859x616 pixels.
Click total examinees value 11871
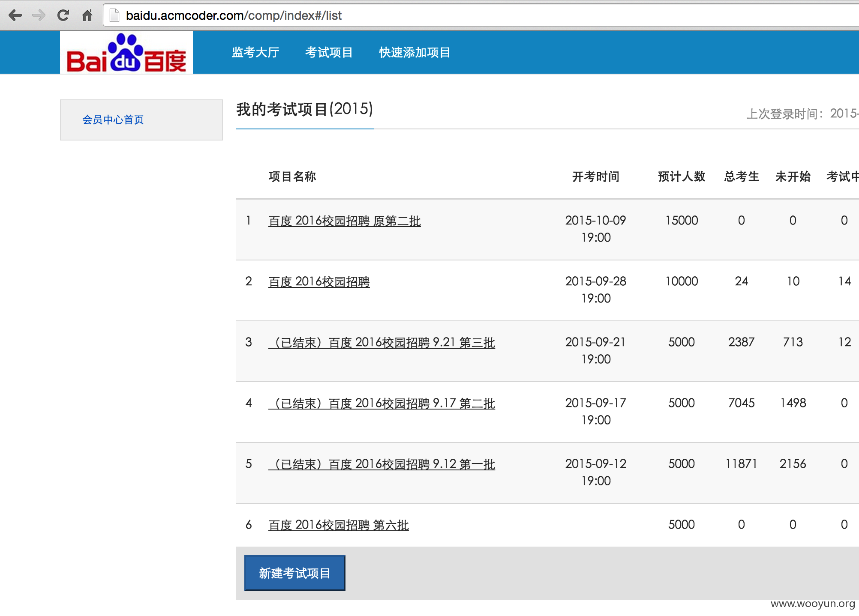coord(742,464)
